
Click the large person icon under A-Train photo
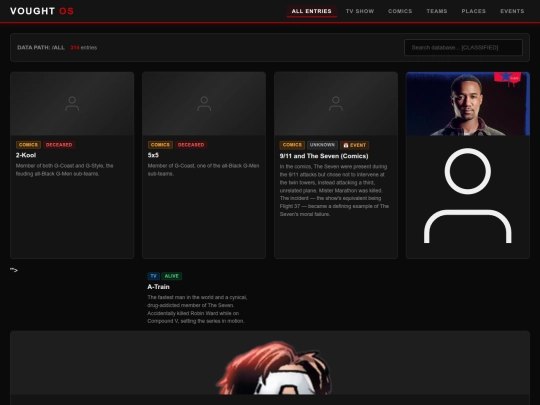click(x=468, y=196)
